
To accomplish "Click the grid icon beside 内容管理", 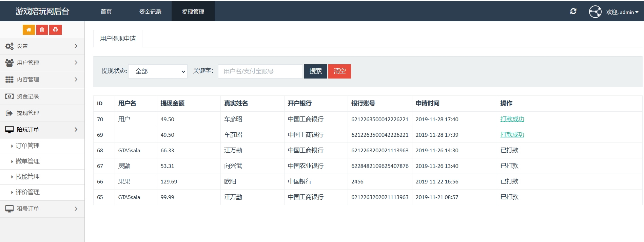I will [x=9, y=80].
